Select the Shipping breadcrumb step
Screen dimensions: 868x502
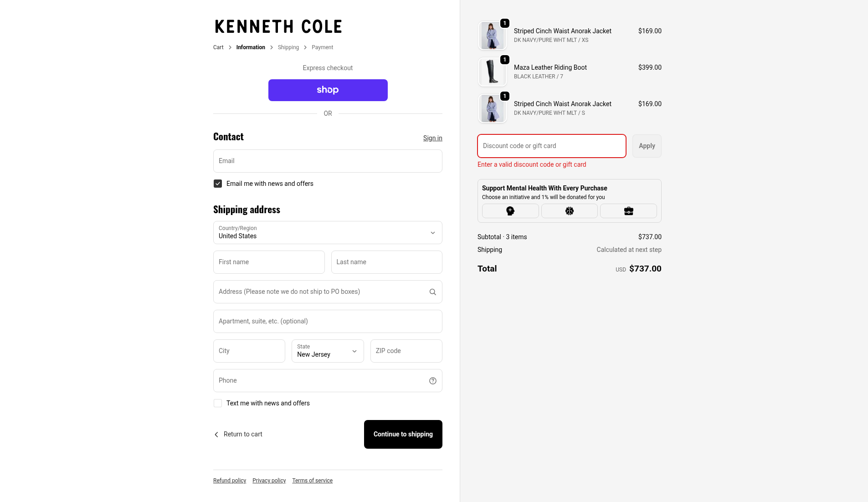(288, 47)
